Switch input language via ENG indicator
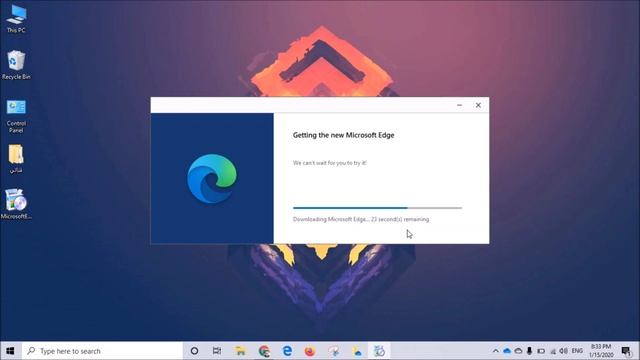Viewport: 640px width, 360px height. [577, 351]
